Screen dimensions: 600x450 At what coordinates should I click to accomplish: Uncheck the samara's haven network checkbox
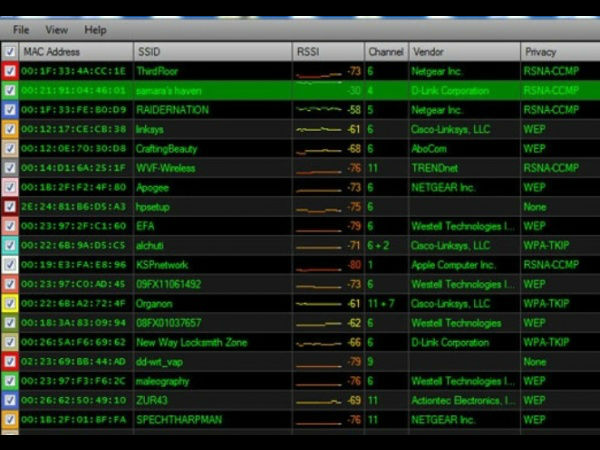point(10,90)
